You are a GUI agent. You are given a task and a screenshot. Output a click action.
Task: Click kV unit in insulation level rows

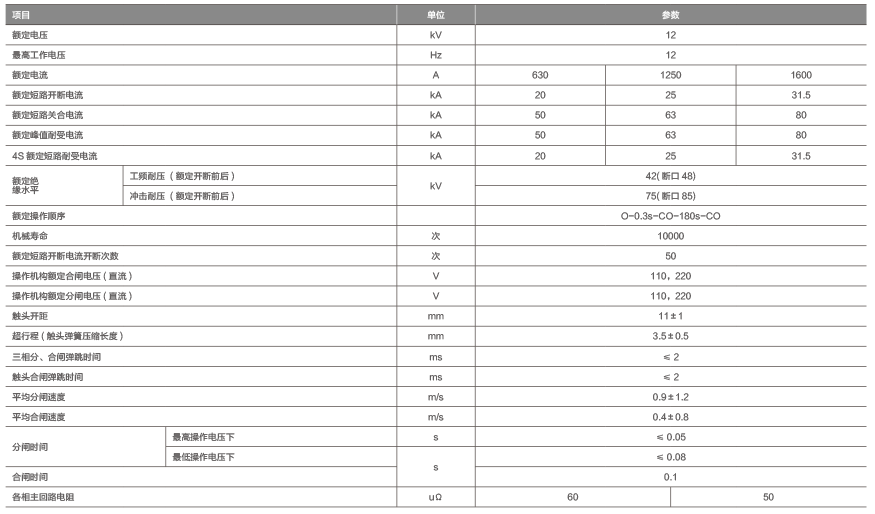tap(436, 186)
